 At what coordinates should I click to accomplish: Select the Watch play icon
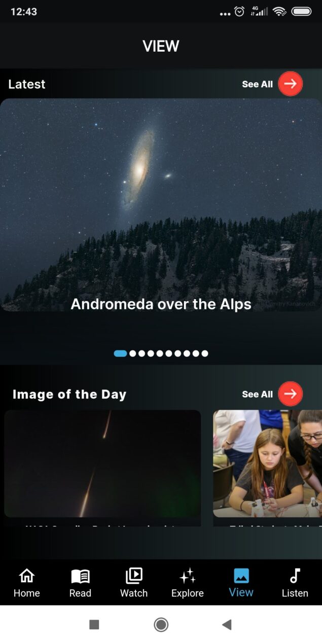coord(134,576)
